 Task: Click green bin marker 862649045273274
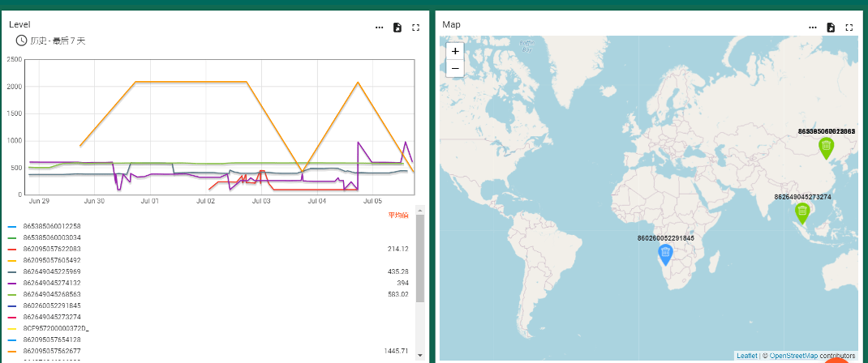coord(802,212)
